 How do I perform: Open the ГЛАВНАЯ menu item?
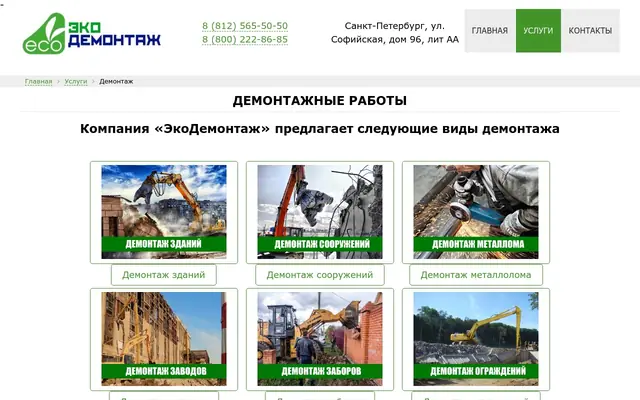(x=490, y=31)
